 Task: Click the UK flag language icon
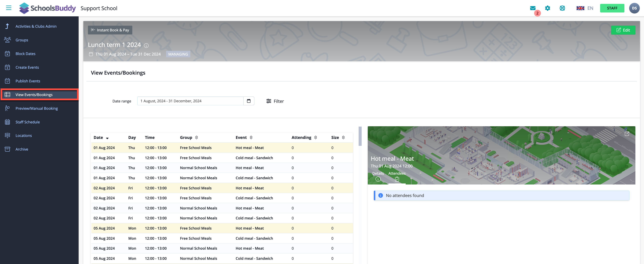tap(580, 8)
